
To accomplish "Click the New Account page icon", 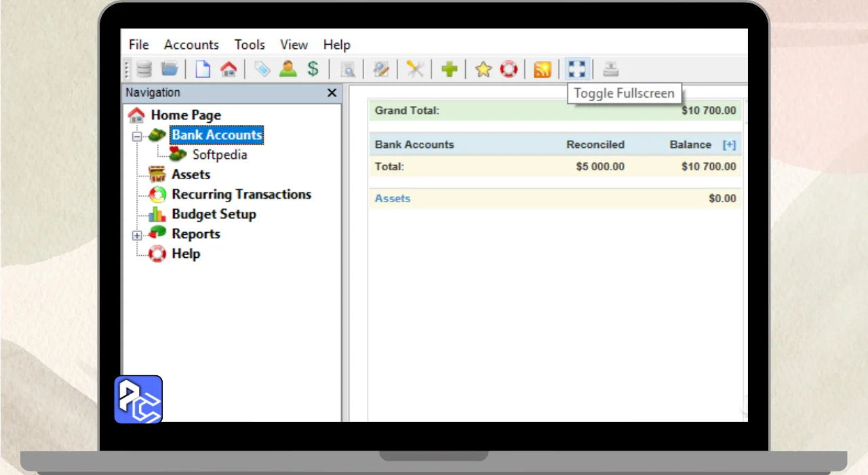I will pos(203,69).
